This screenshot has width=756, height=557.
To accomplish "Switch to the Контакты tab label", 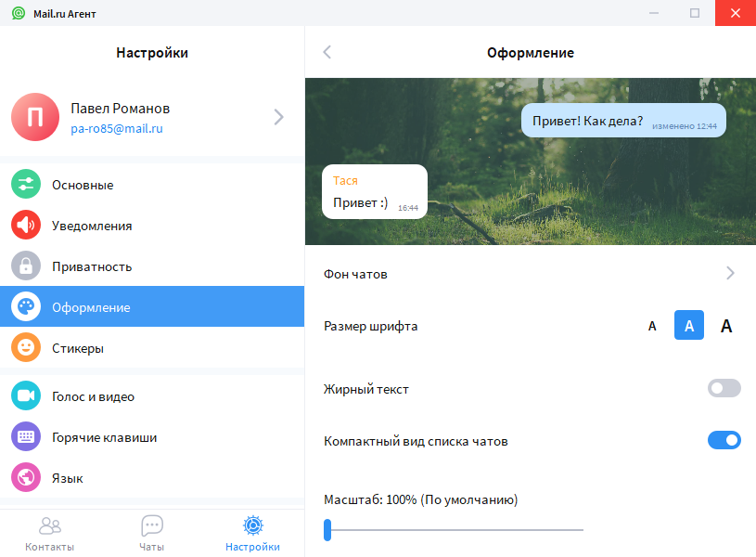I will [50, 547].
